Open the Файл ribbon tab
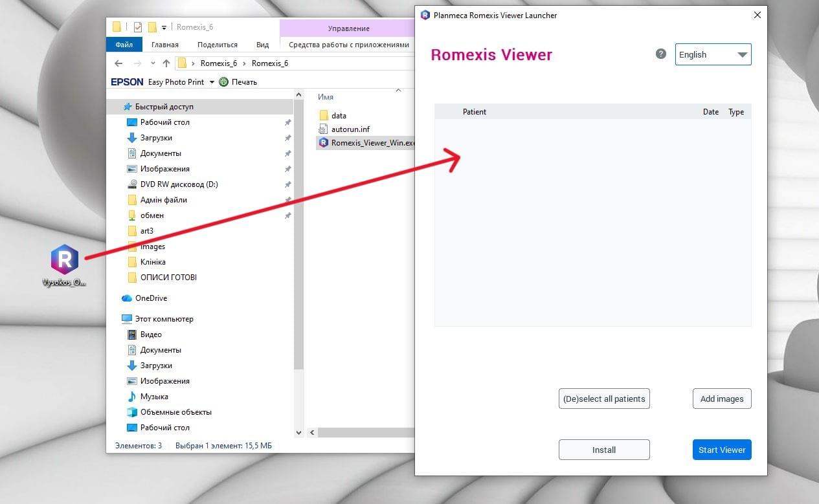This screenshot has width=819, height=504. pos(124,45)
